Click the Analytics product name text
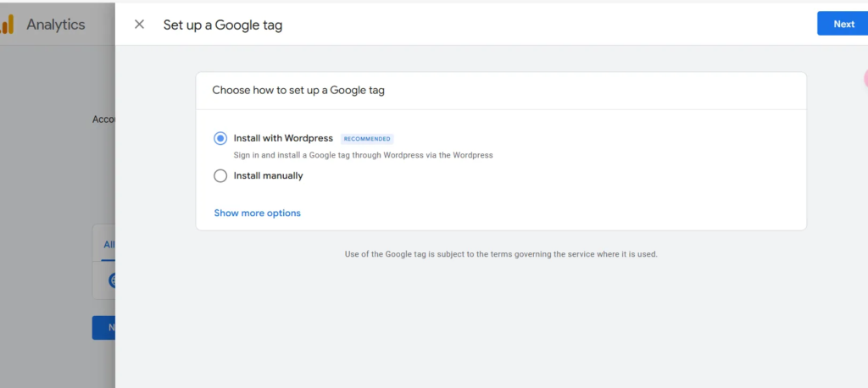The image size is (868, 388). coord(55,25)
